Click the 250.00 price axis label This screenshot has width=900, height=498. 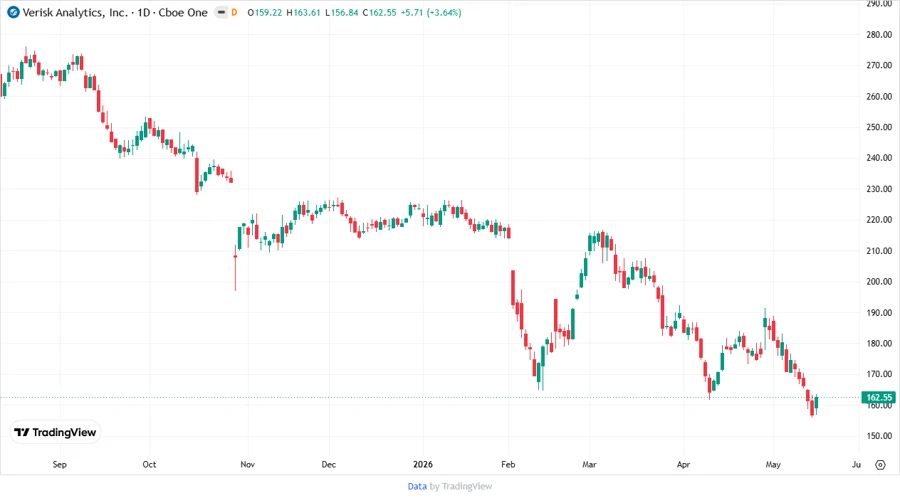pyautogui.click(x=879, y=127)
